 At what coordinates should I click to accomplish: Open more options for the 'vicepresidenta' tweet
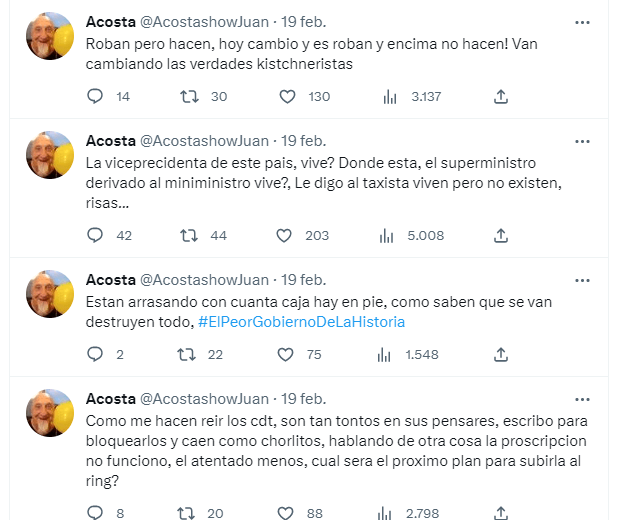pyautogui.click(x=583, y=140)
